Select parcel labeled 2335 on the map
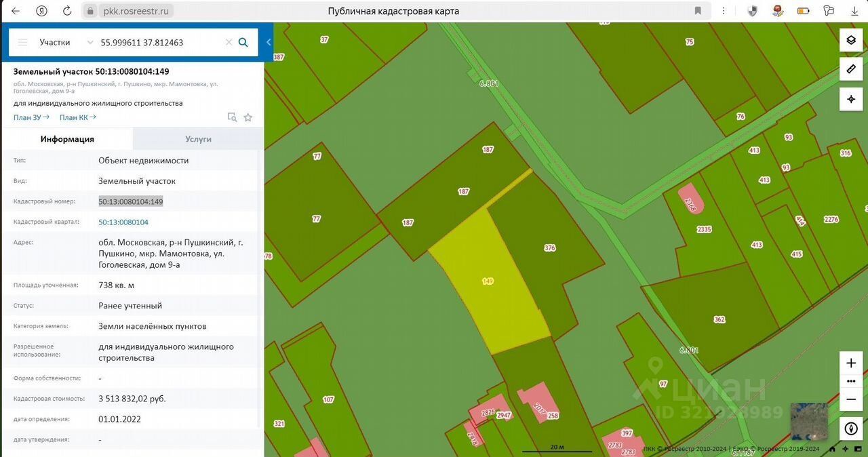 (x=704, y=230)
